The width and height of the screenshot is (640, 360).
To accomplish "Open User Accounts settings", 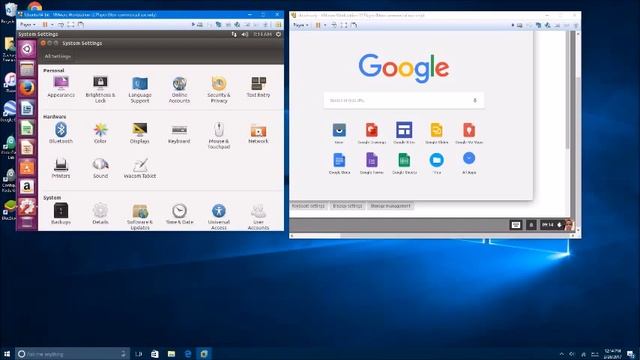I will [258, 216].
